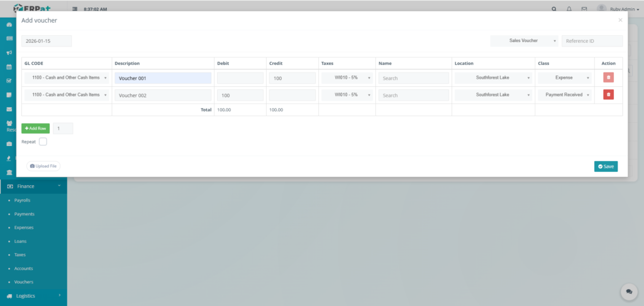Viewport: 644px width, 306px height.
Task: Delete the Voucher 002 row
Action: pyautogui.click(x=608, y=95)
